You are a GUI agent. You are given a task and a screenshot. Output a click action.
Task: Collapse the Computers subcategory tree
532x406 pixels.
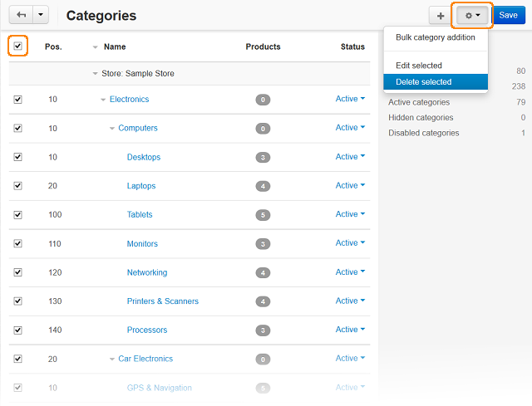point(112,129)
